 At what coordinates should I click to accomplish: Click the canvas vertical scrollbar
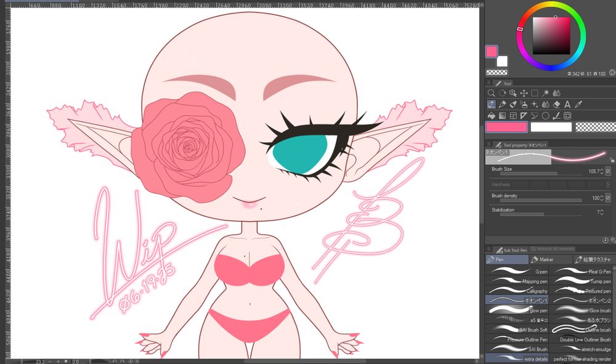tap(482, 176)
